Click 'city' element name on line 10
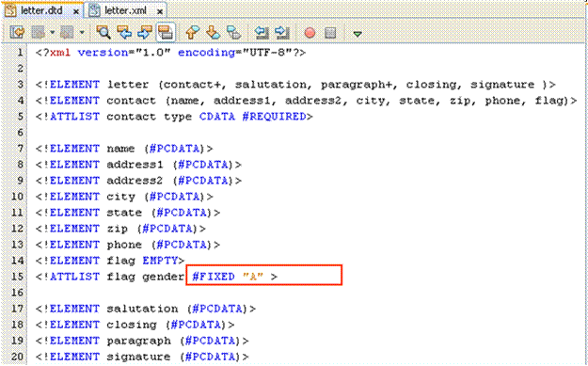This screenshot has width=588, height=366. click(x=120, y=197)
